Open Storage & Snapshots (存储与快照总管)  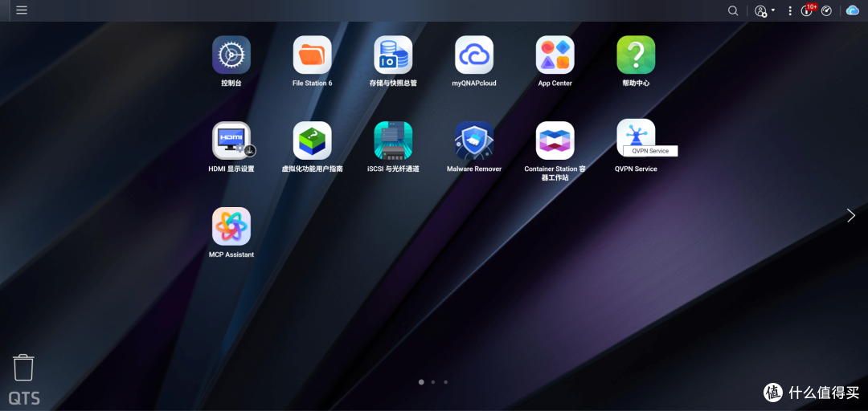tap(393, 55)
